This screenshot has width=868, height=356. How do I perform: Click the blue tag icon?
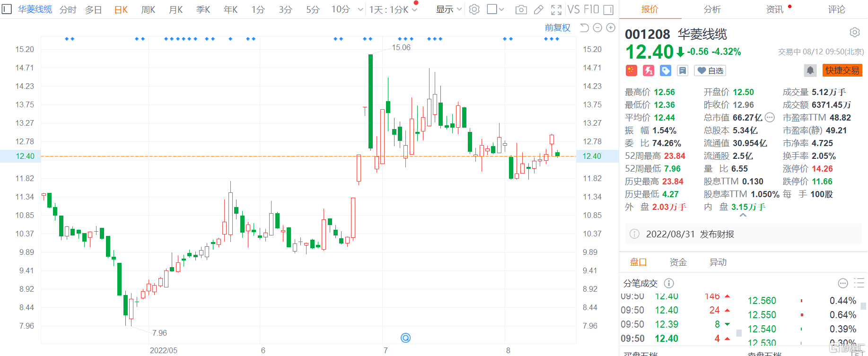point(666,70)
